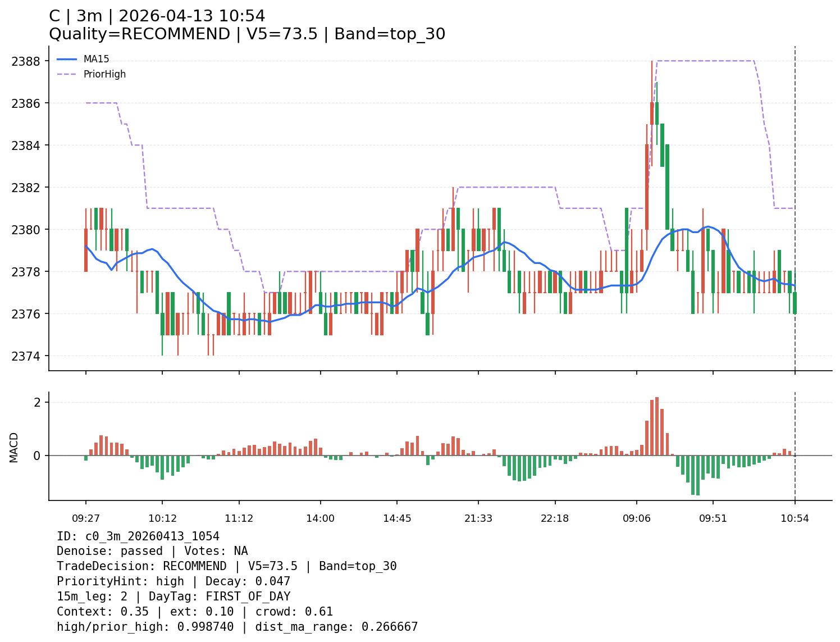Click the TradeDecision: RECOMMEND text line
This screenshot has height=642, width=840.
(226, 566)
